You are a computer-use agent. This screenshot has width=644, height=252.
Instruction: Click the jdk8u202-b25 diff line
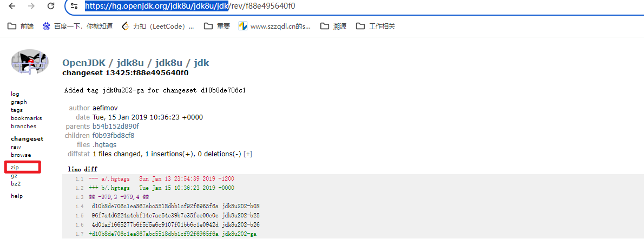coord(176,215)
